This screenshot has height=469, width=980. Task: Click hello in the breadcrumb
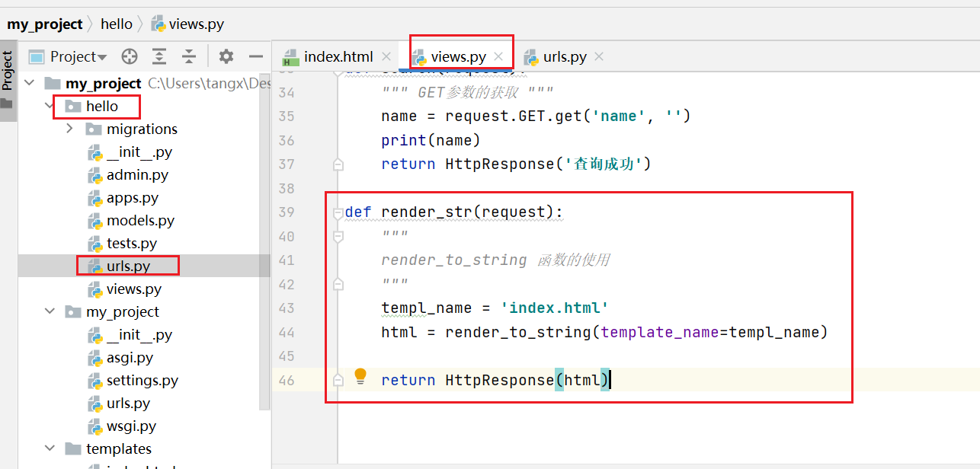117,24
